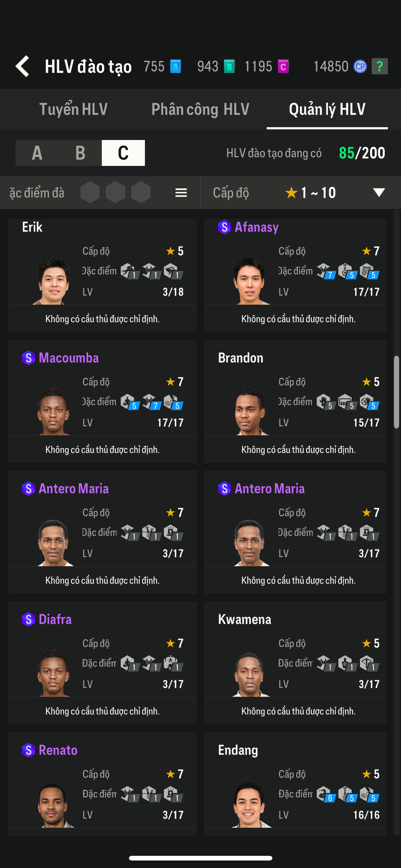
Task: Tap the blue A coach card icon
Action: point(176,66)
